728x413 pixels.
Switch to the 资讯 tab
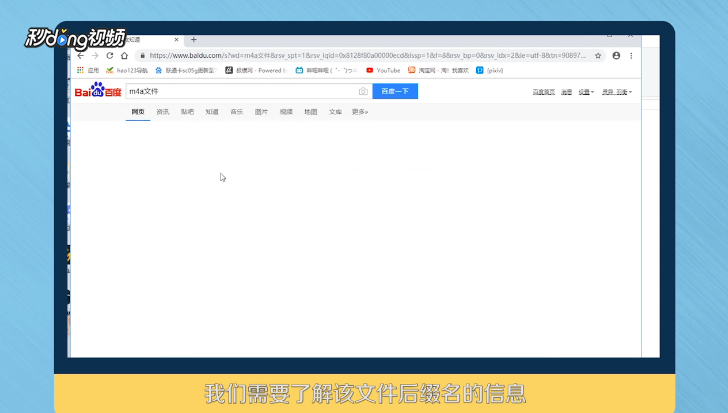(x=162, y=112)
